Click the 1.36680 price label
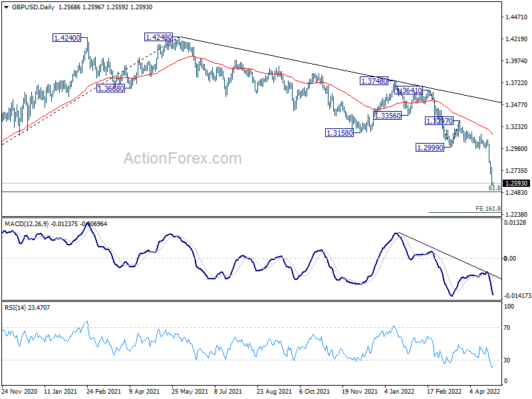532x399 pixels. [110, 88]
